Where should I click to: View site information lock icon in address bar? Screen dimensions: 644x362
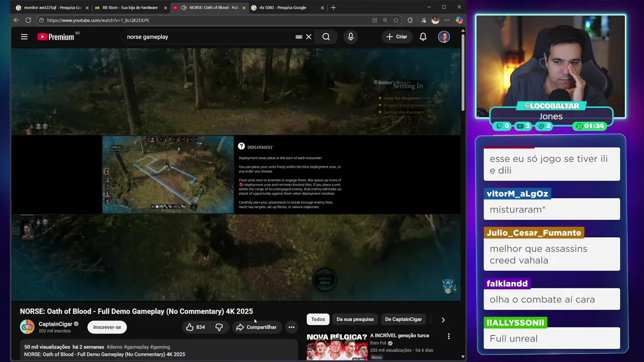41,20
